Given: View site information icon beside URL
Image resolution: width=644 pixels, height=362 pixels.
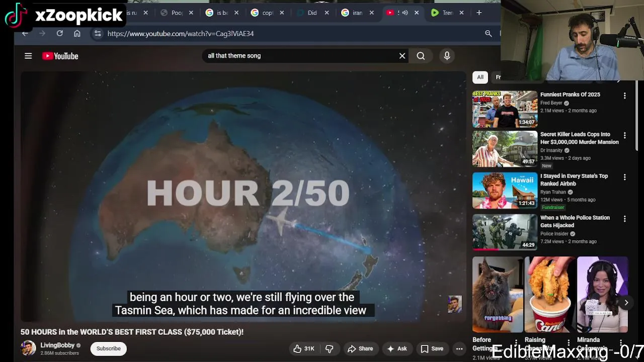Looking at the screenshot, I should 98,33.
